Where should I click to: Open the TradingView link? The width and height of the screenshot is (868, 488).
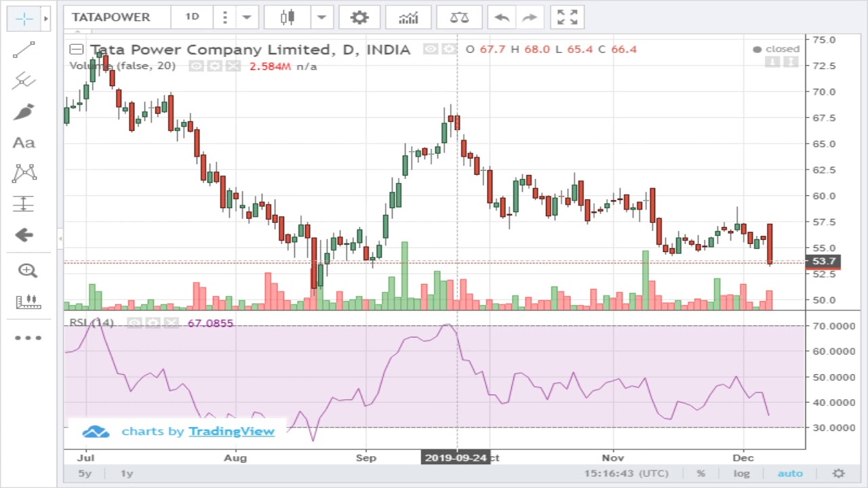point(231,431)
